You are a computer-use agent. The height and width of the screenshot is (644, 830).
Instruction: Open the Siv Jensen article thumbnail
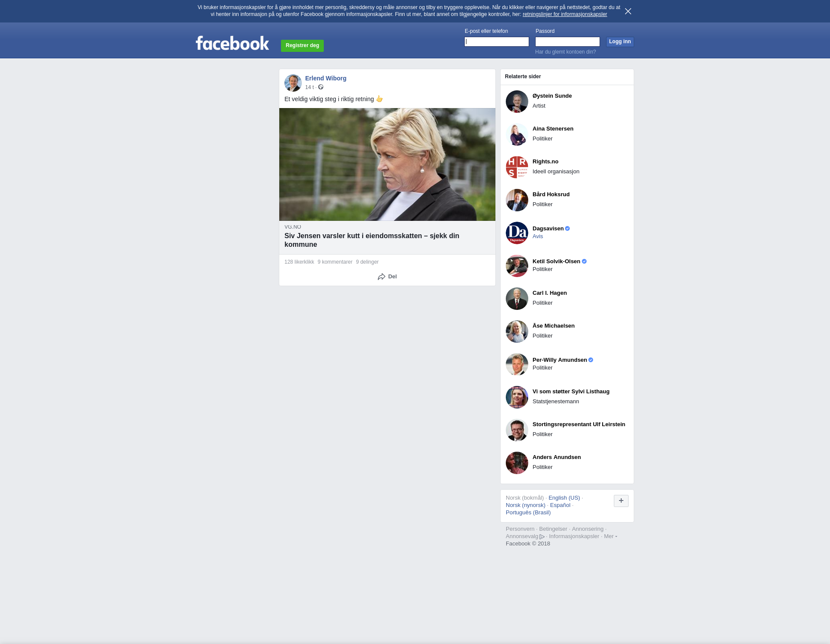tap(387, 164)
